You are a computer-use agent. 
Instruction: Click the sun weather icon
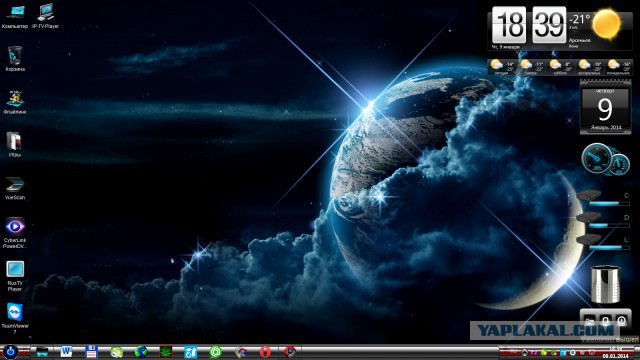coord(606,24)
